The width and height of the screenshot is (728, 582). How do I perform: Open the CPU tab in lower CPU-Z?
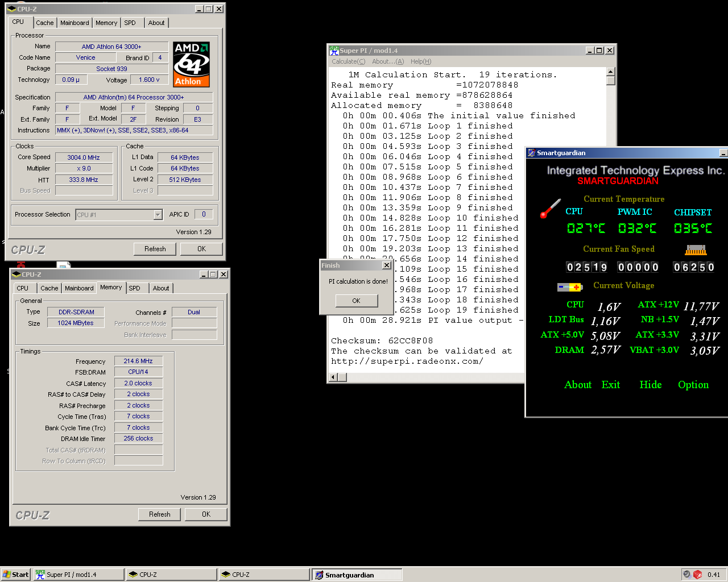(23, 288)
